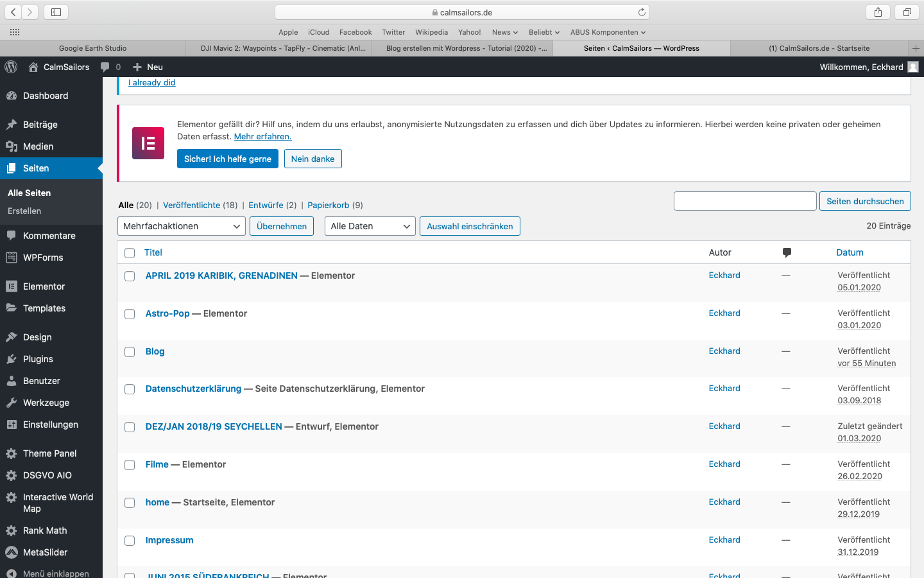Image resolution: width=924 pixels, height=578 pixels.
Task: Click Auswahl einschränken button
Action: pyautogui.click(x=470, y=226)
